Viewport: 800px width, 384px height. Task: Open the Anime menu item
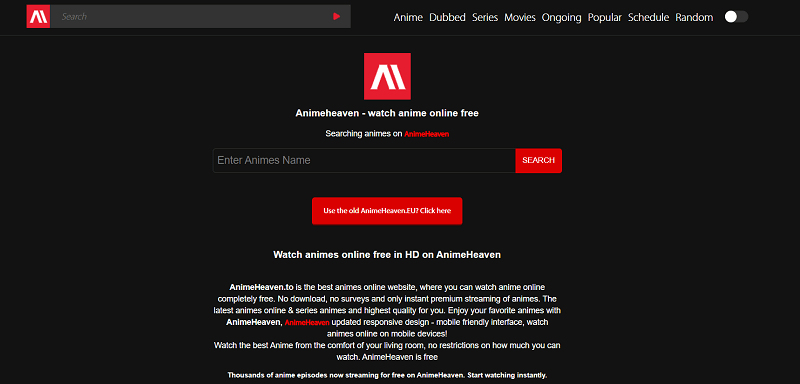point(408,17)
